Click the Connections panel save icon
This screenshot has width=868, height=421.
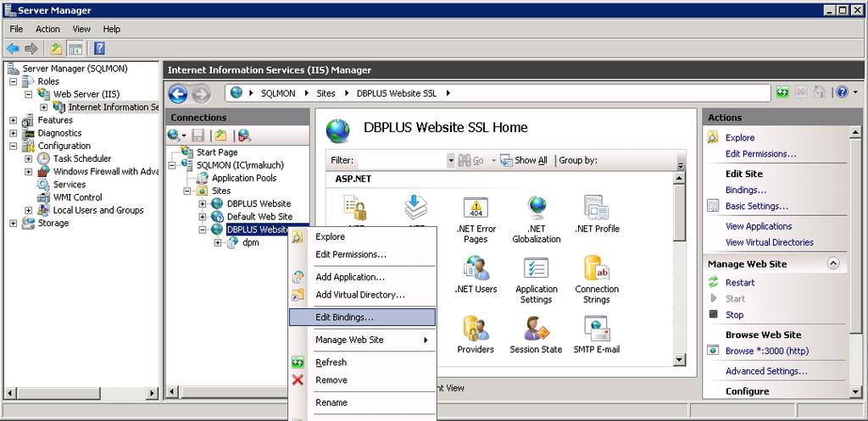tap(198, 135)
